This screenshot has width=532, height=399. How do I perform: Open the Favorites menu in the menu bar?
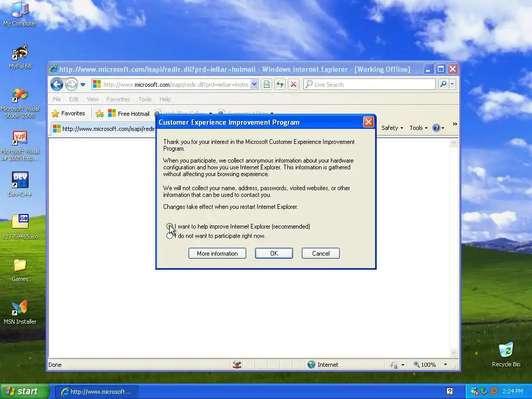118,99
